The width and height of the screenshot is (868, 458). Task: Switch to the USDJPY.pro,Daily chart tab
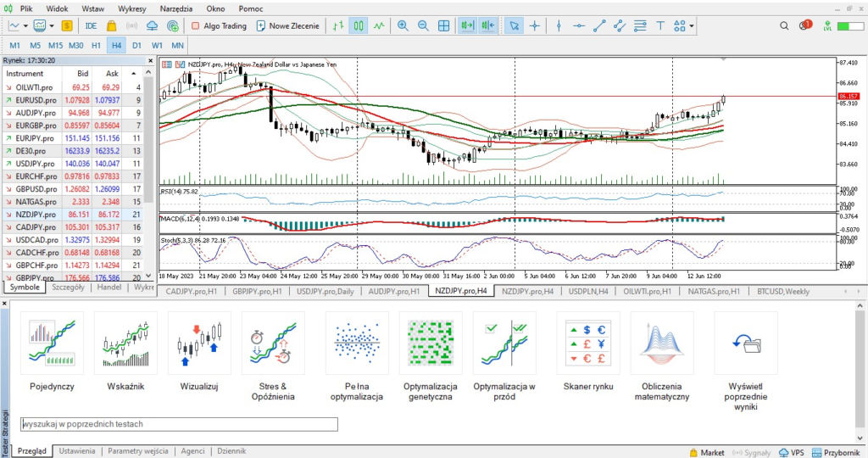coord(323,291)
